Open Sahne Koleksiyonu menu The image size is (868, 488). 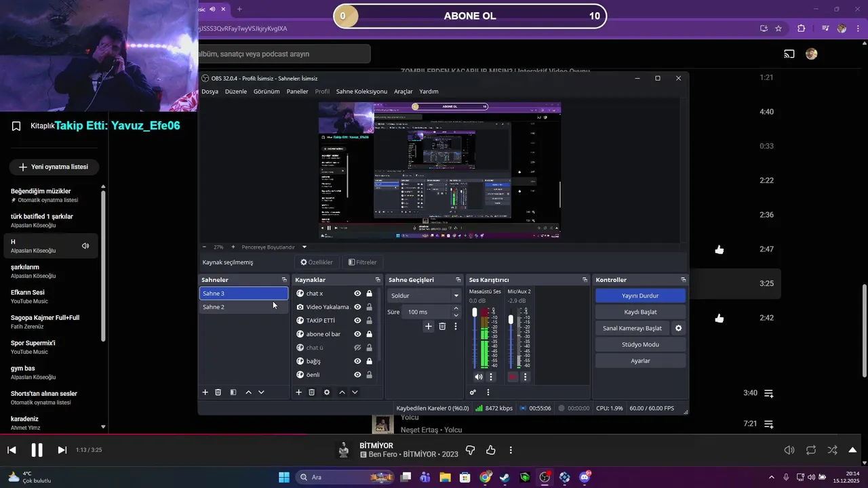pyautogui.click(x=361, y=91)
